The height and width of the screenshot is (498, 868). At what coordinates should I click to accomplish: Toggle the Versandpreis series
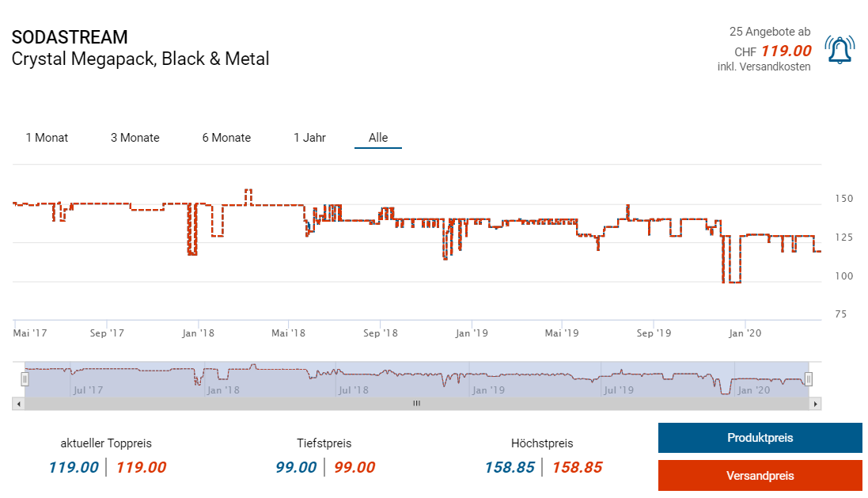click(760, 476)
